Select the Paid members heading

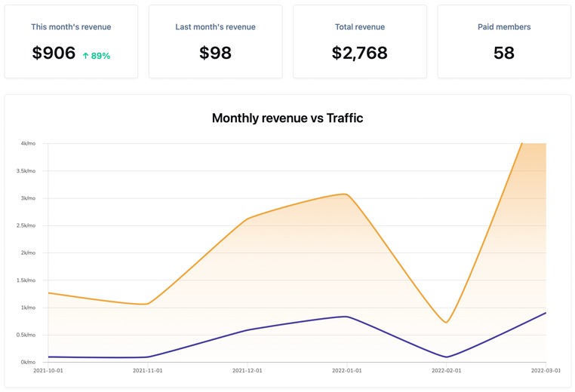504,26
